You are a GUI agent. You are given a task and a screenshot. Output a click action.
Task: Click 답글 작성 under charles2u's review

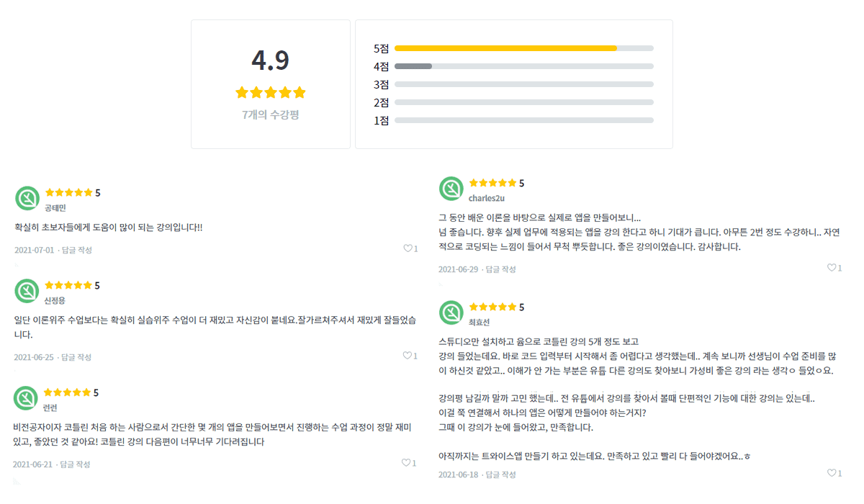pyautogui.click(x=500, y=269)
